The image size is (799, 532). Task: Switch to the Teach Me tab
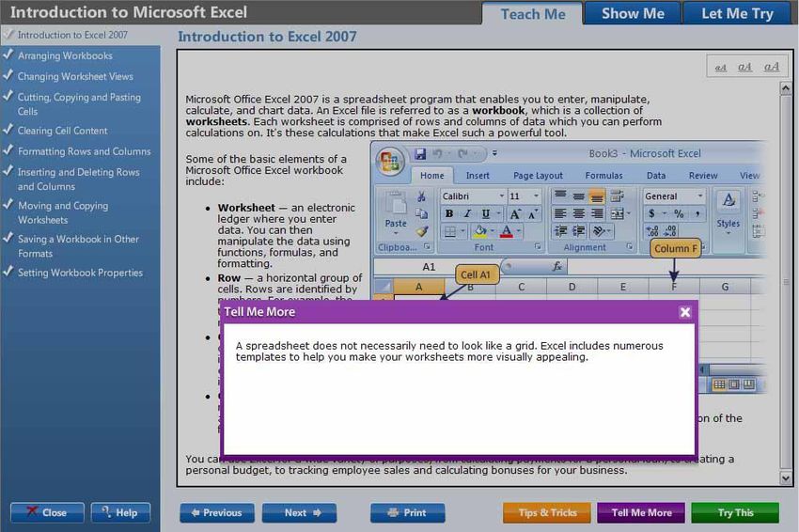click(532, 14)
